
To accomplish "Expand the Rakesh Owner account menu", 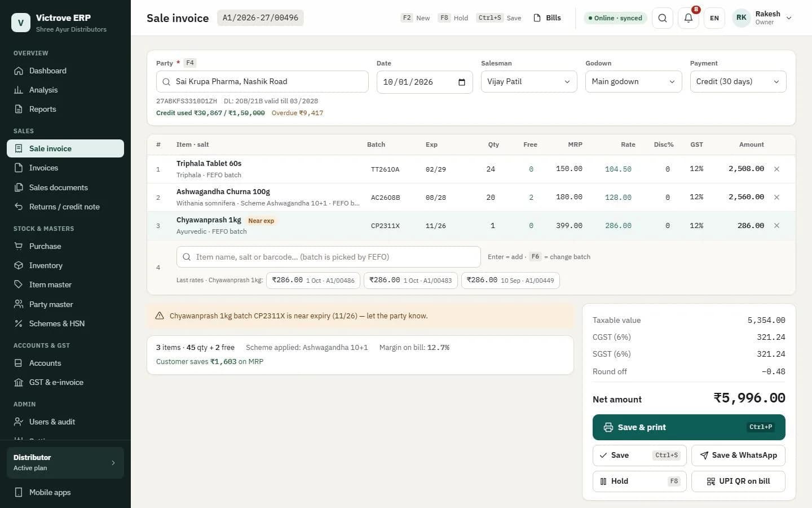I will (762, 18).
